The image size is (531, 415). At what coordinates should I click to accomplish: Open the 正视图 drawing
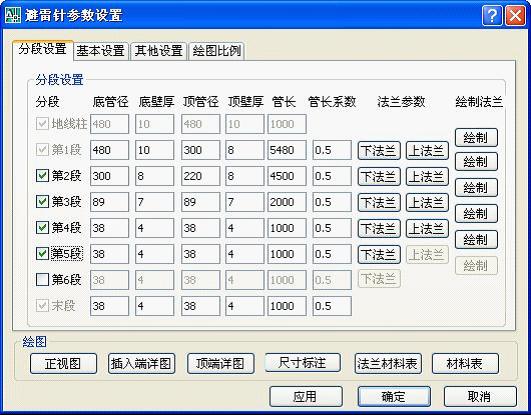point(63,364)
